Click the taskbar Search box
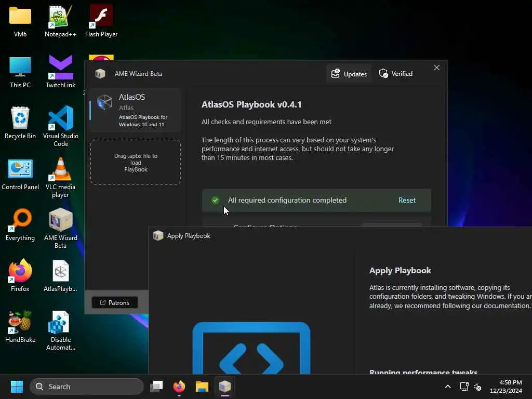 [x=87, y=387]
